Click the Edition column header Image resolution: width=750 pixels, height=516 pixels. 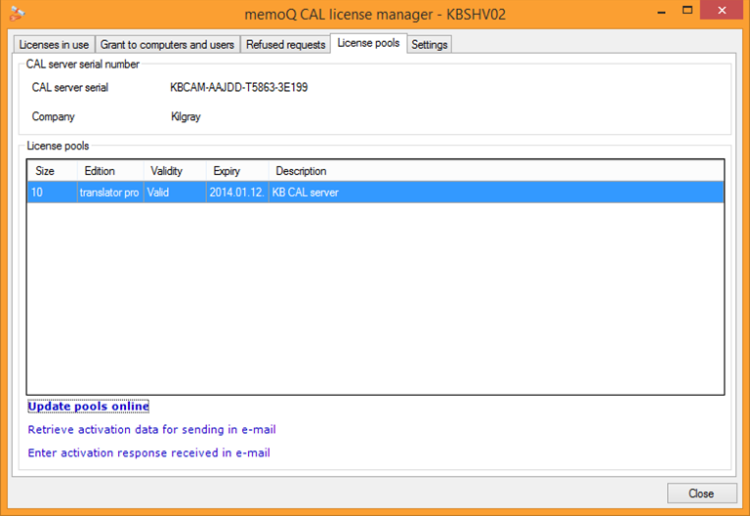pos(110,171)
